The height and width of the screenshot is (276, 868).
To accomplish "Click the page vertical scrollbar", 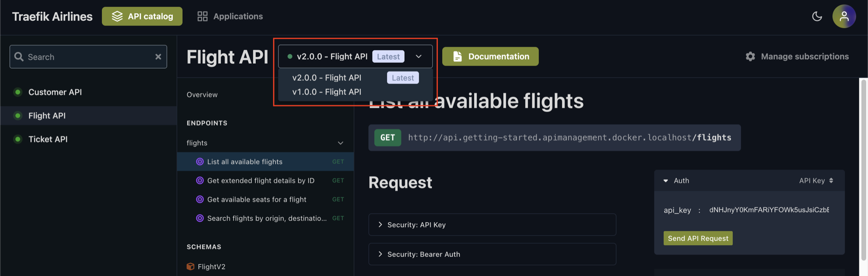I will click(863, 169).
